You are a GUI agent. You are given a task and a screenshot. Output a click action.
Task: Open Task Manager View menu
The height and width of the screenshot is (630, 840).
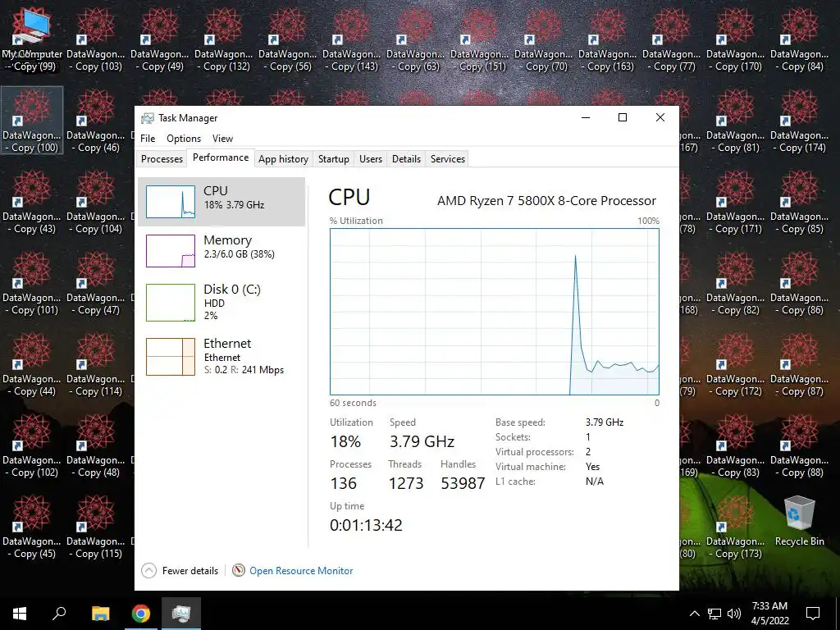(222, 138)
